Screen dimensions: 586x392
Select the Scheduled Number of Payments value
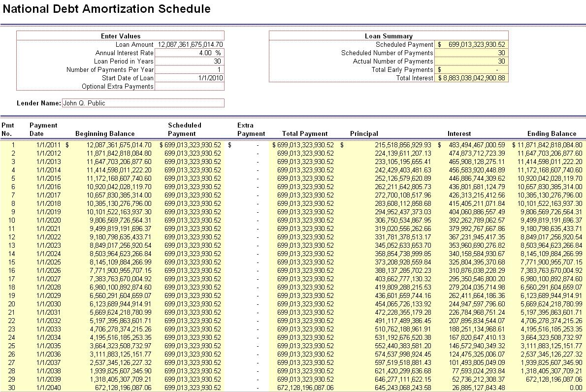tap(471, 53)
